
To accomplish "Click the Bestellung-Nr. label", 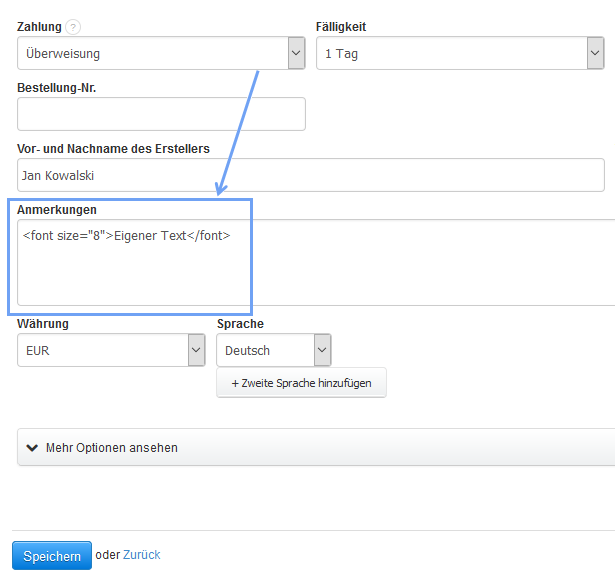I will (57, 88).
